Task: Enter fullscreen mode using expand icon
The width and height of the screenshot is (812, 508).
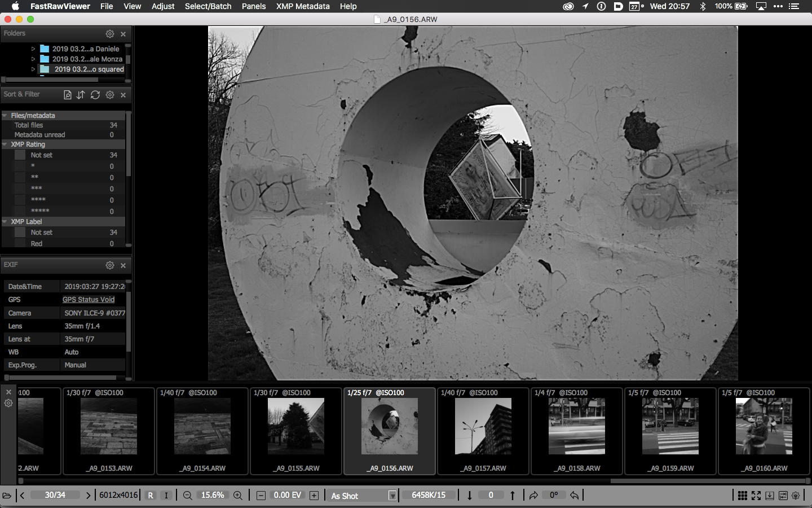Action: tap(756, 496)
